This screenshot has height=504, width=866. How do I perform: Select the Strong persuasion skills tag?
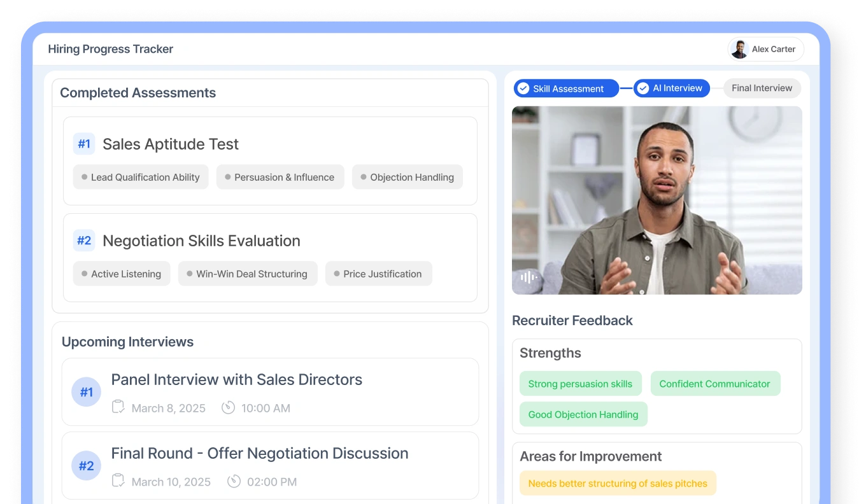pos(581,384)
